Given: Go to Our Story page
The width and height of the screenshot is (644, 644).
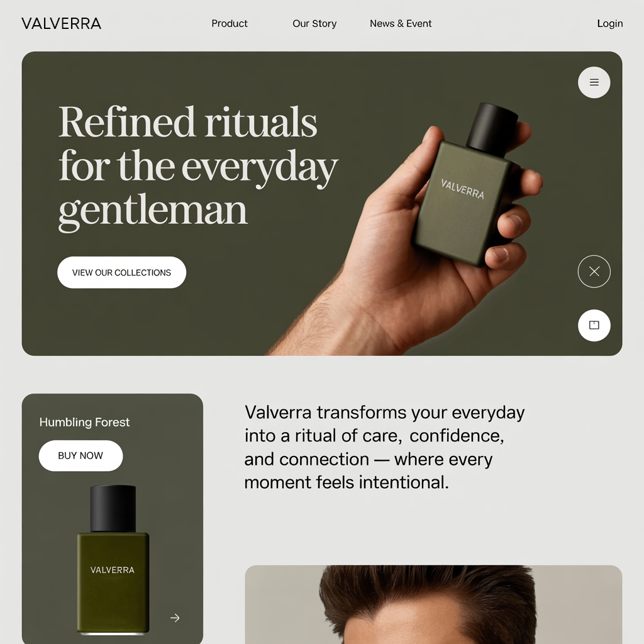Looking at the screenshot, I should tap(314, 24).
